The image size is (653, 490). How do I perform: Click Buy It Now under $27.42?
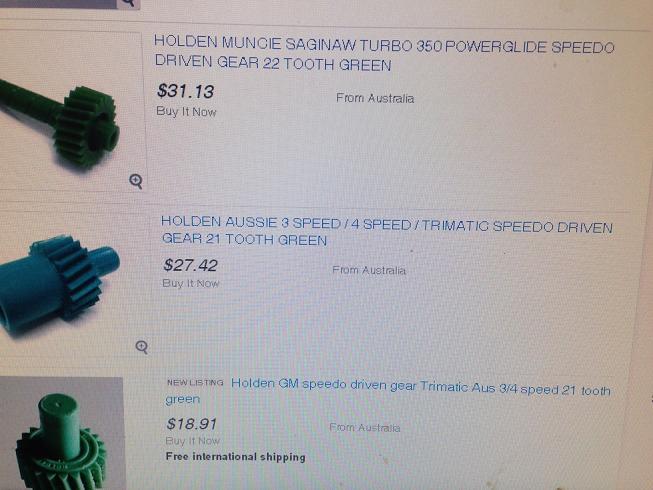point(190,284)
